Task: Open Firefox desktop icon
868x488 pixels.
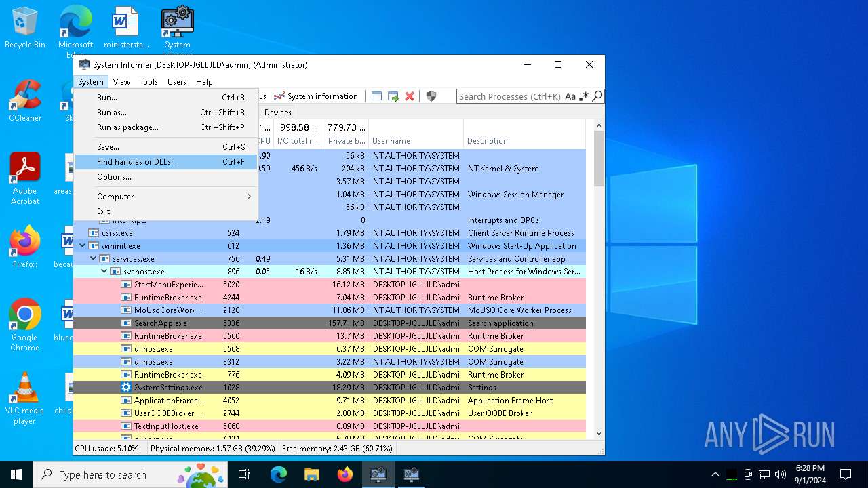Action: click(x=25, y=247)
